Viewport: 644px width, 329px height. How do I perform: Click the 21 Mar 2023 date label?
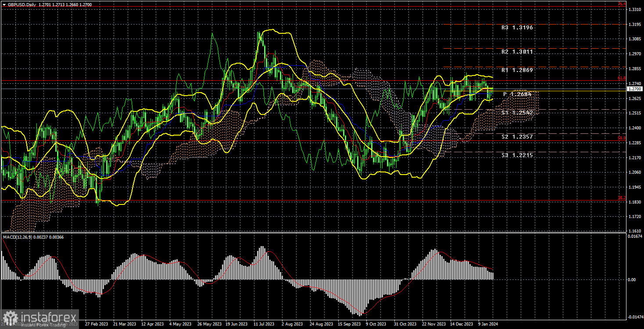coord(124,324)
